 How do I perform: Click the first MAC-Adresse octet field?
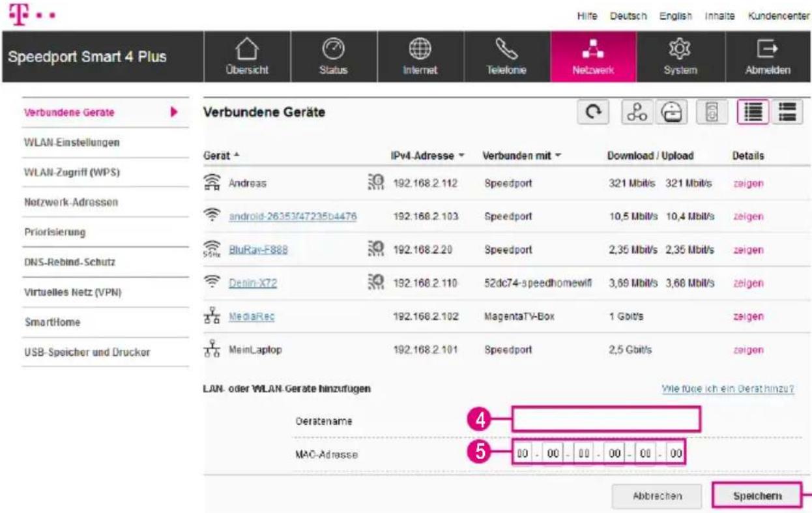coord(522,452)
